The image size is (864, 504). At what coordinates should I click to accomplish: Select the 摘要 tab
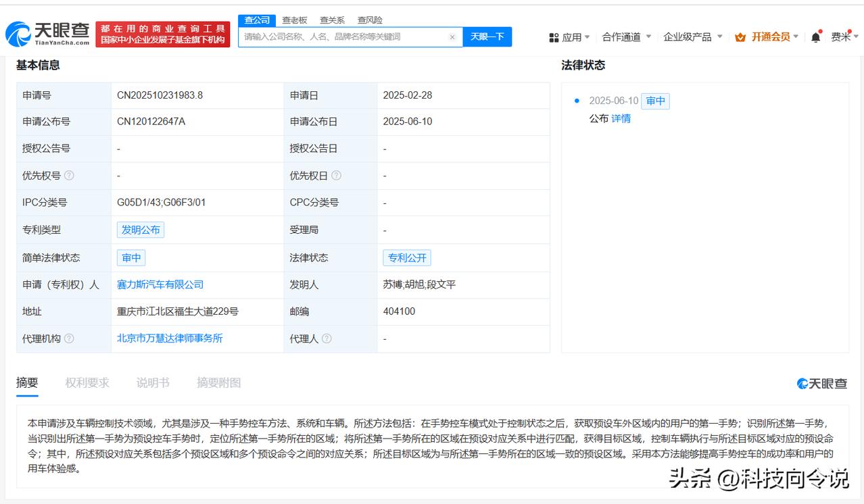click(x=27, y=382)
